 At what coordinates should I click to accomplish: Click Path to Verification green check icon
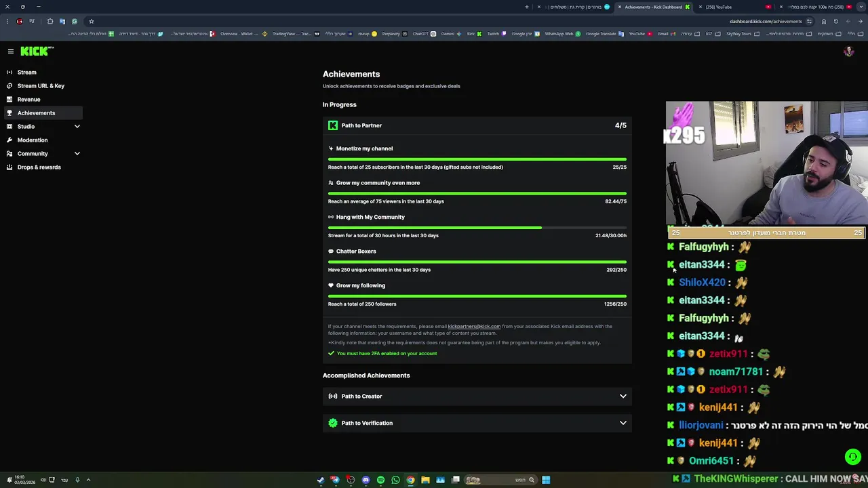(x=332, y=423)
